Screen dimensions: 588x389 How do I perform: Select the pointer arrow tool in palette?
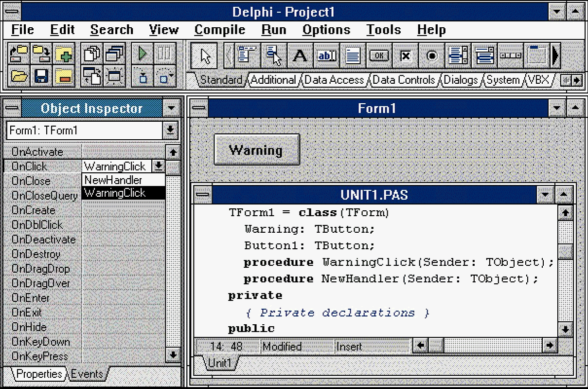point(204,56)
